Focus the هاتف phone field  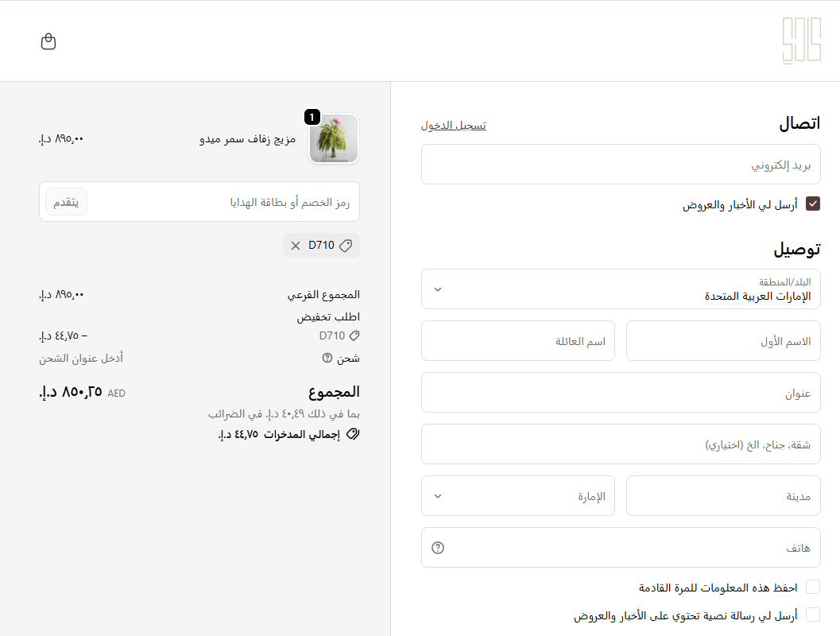click(621, 548)
